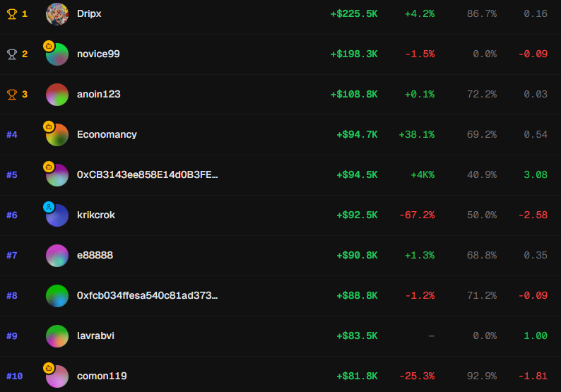Image resolution: width=561 pixels, height=392 pixels.
Task: Open the 0xfcb034ffesa540c81ad373 avatar
Action: pyautogui.click(x=57, y=296)
